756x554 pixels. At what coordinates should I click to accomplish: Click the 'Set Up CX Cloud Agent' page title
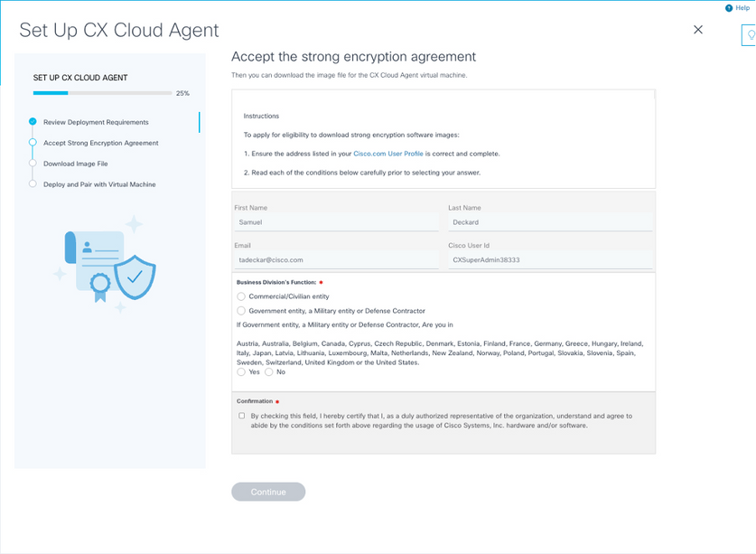tap(118, 30)
